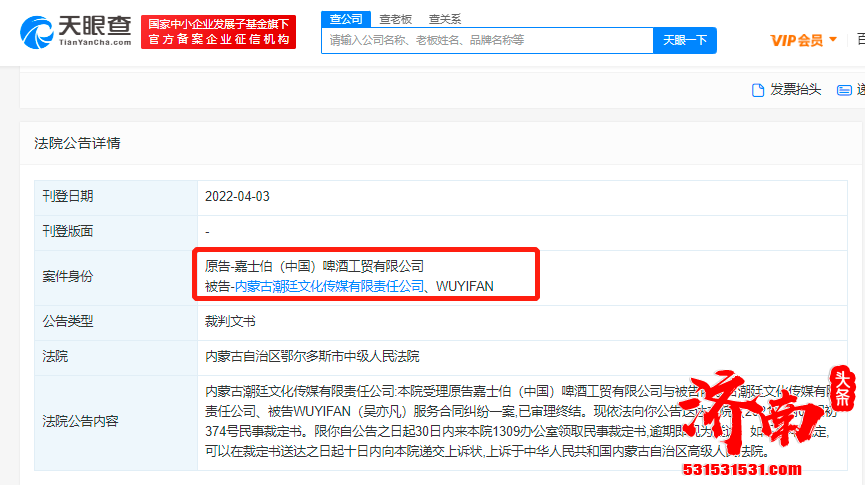Click the TianYanCha logo
The height and width of the screenshot is (485, 865).
point(76,31)
